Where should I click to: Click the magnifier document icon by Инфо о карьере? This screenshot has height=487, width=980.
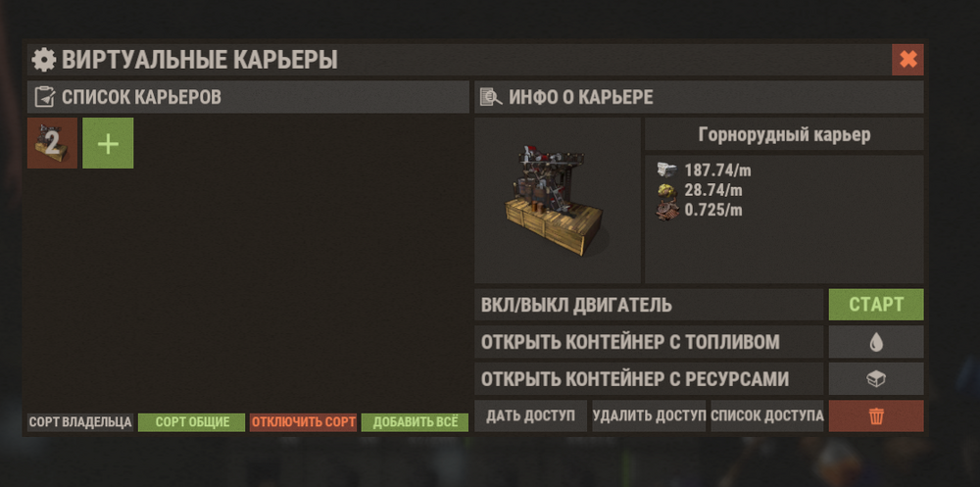(x=491, y=98)
